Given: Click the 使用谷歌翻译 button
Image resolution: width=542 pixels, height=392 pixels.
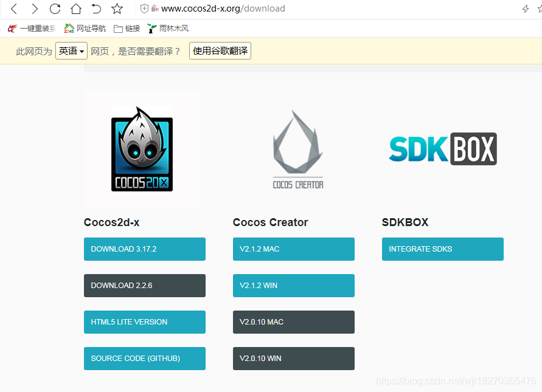Looking at the screenshot, I should [x=220, y=51].
